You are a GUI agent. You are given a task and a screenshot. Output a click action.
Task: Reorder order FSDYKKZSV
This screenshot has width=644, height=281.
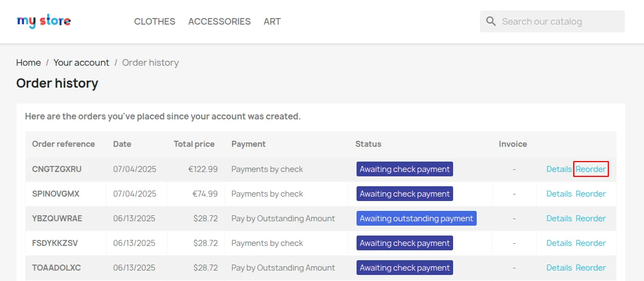[x=591, y=243]
